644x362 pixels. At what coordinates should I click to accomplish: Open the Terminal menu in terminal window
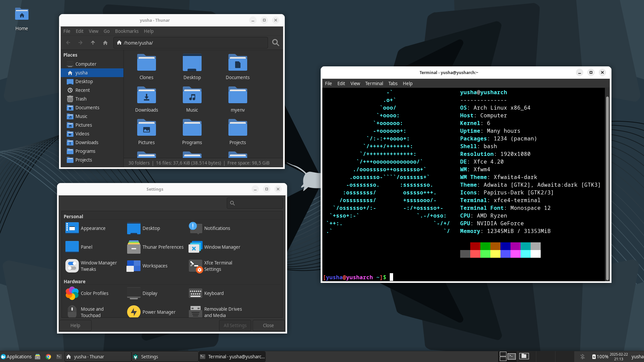[374, 83]
